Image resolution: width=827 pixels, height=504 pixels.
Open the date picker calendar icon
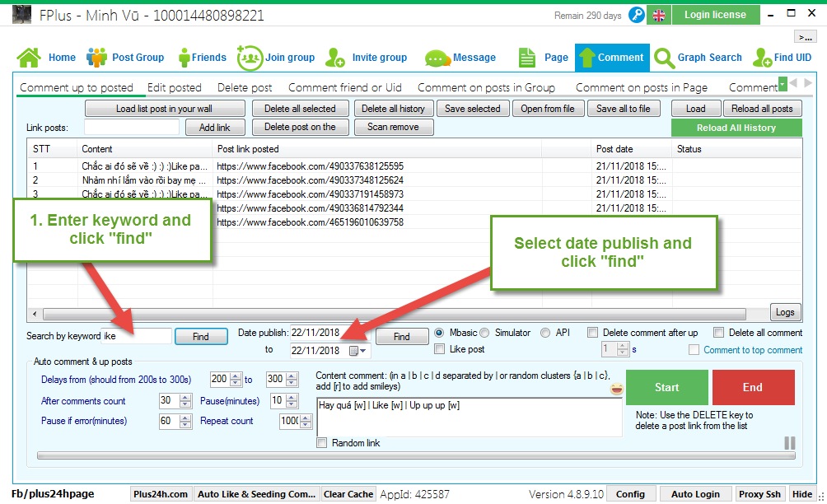354,351
